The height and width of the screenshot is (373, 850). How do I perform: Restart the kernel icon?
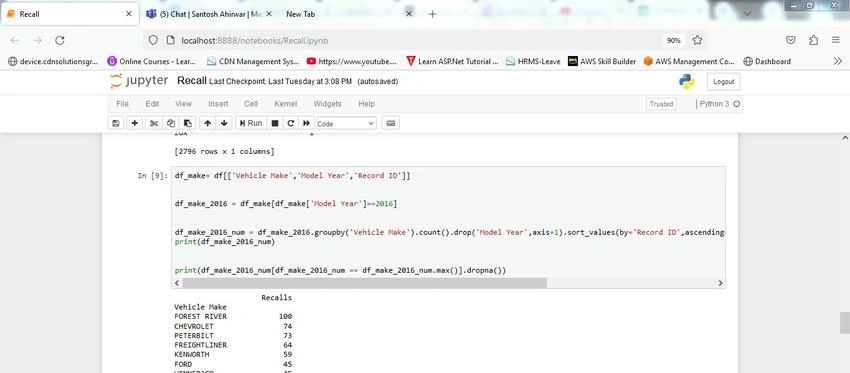coord(291,124)
